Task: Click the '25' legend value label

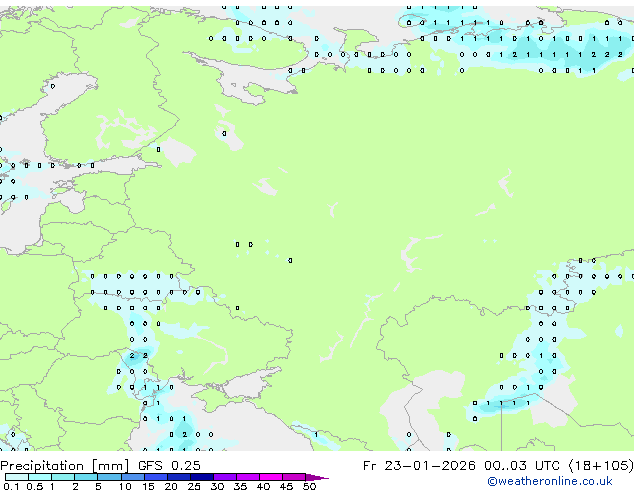Action: point(194,486)
